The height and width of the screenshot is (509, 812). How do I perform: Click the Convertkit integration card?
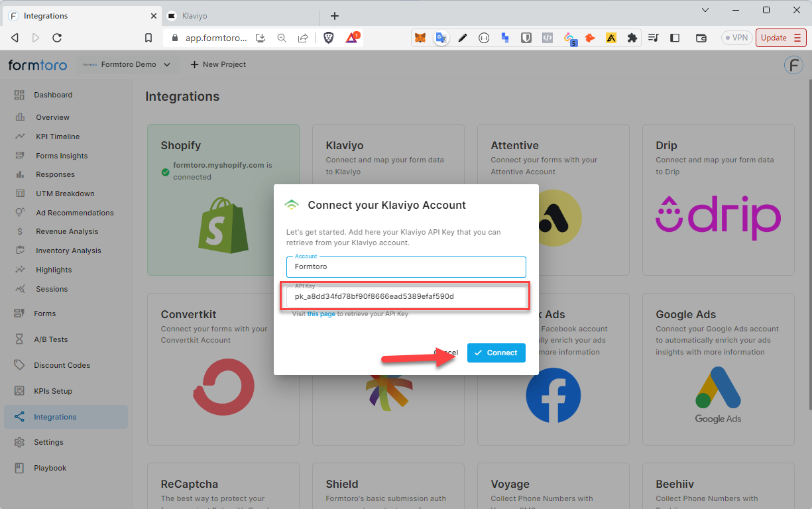click(223, 369)
